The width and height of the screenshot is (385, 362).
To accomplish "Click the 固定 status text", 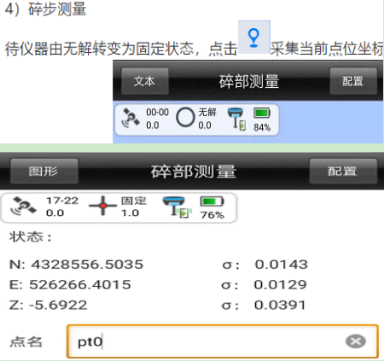I will [x=134, y=201].
